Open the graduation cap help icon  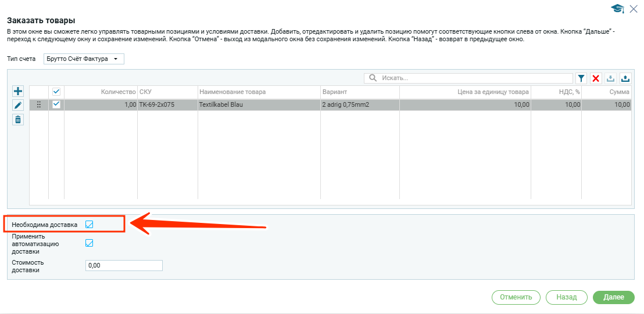[617, 9]
